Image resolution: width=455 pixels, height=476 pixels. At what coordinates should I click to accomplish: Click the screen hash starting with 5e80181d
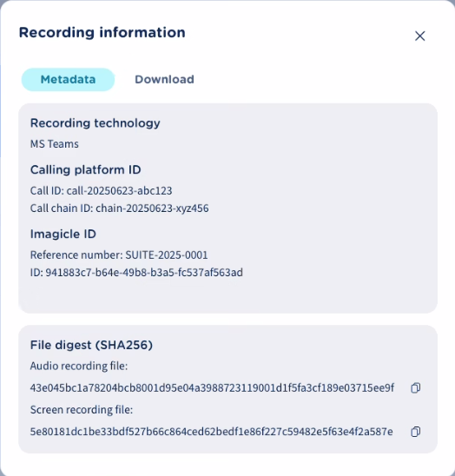click(212, 432)
